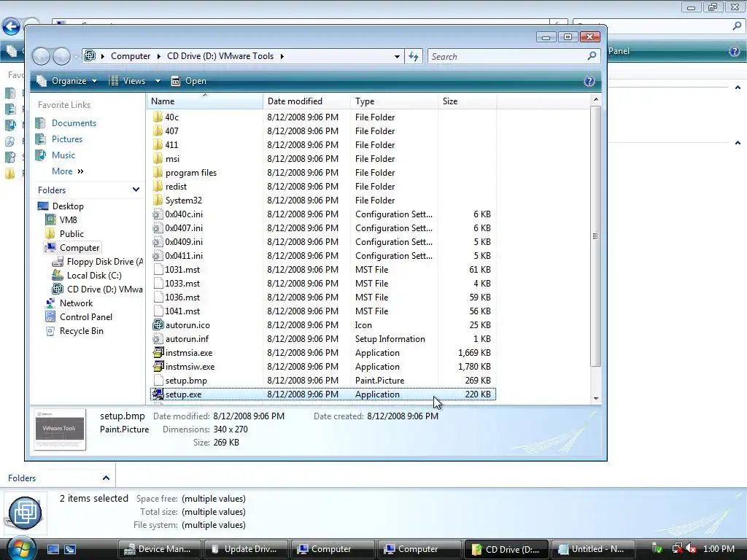Select the System32 folder icon
This screenshot has width=747, height=560.
[x=158, y=200]
